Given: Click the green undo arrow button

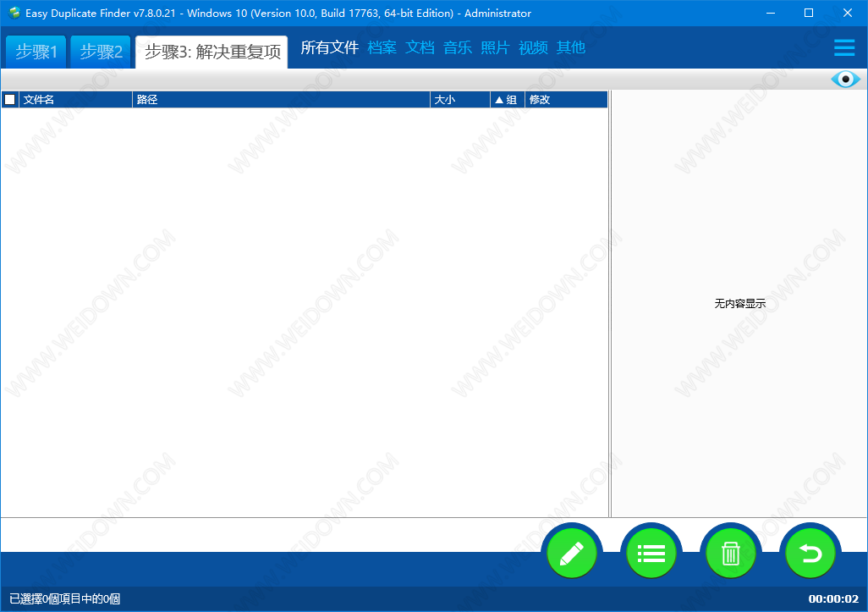Looking at the screenshot, I should pyautogui.click(x=810, y=554).
